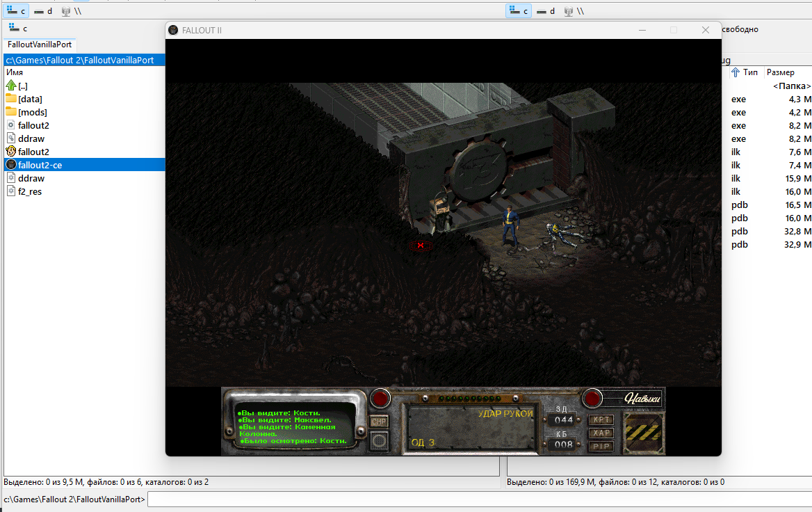Viewport: 812px width, 512px height.
Task: Open the PIP-Boy with PIP button
Action: tap(601, 446)
